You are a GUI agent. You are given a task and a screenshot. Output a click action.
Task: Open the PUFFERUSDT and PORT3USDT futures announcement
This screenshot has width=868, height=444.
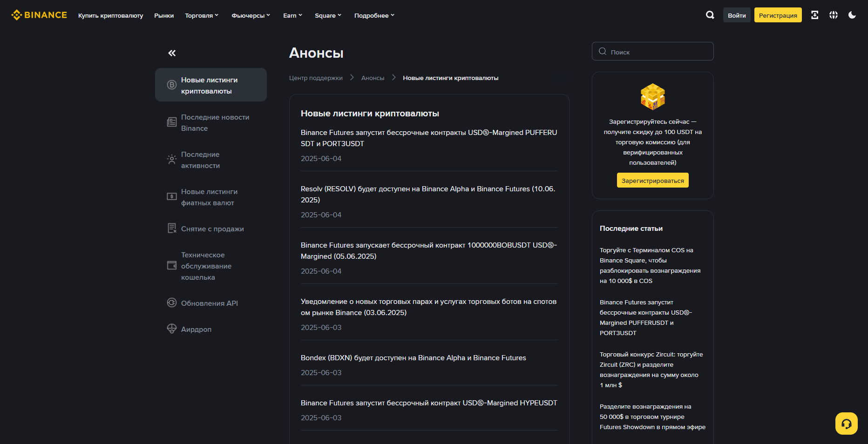[429, 138]
